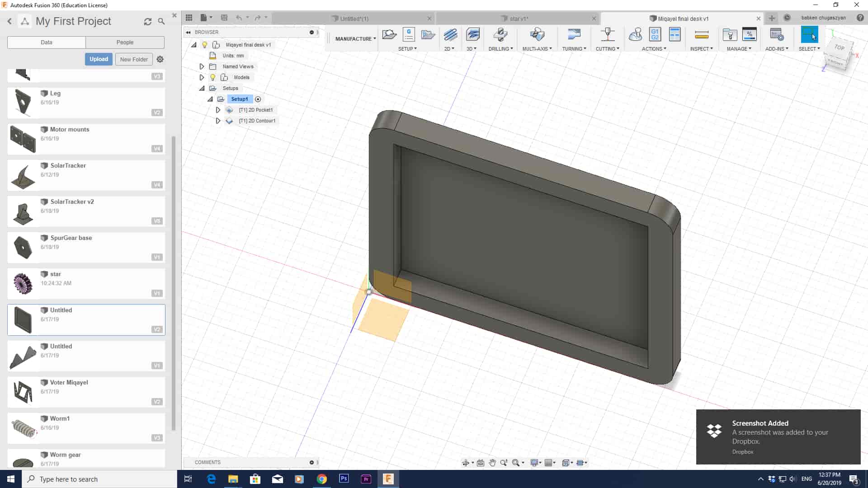Open Chrome from the taskbar
This screenshot has height=488, width=868.
click(321, 479)
